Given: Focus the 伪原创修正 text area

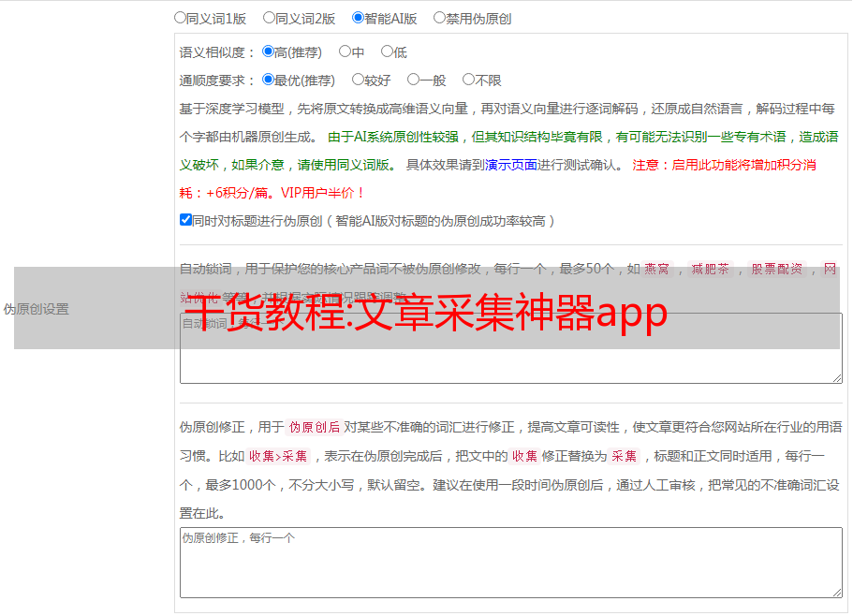Looking at the screenshot, I should pyautogui.click(x=510, y=562).
